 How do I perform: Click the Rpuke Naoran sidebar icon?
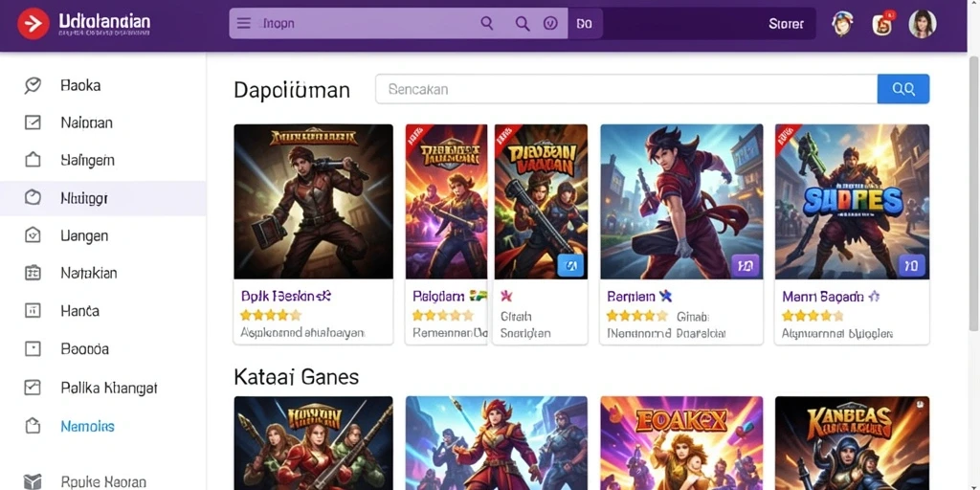point(33,482)
